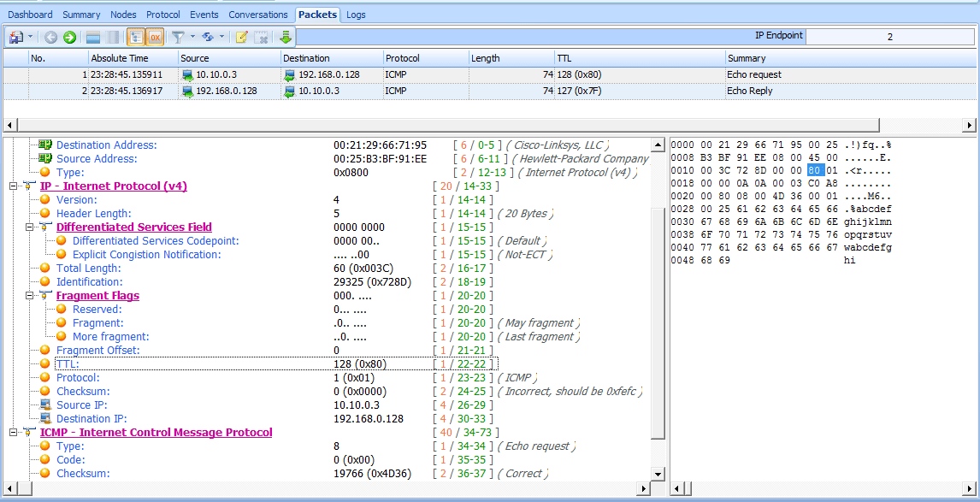Click the ICMP - Internet Control Message Protocol heading
Viewport: 980px width, 502px height.
tap(156, 433)
